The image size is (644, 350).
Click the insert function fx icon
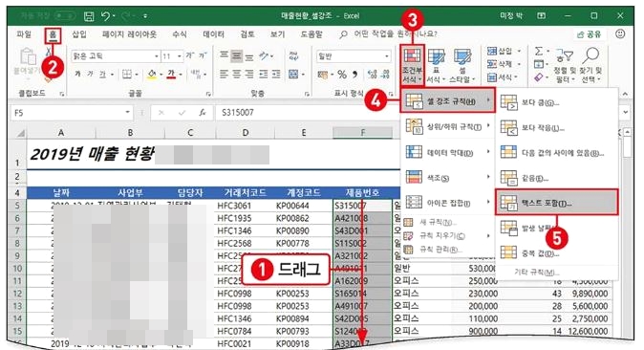click(x=202, y=113)
